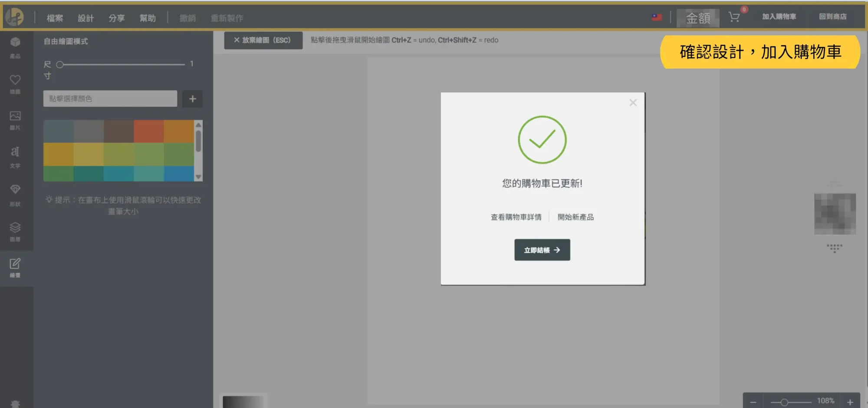
Task: Click the shopping cart icon in header
Action: coord(734,17)
